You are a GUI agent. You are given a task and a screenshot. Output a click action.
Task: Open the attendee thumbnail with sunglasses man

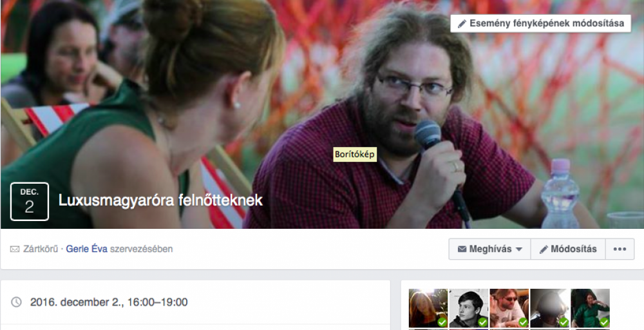point(509,308)
